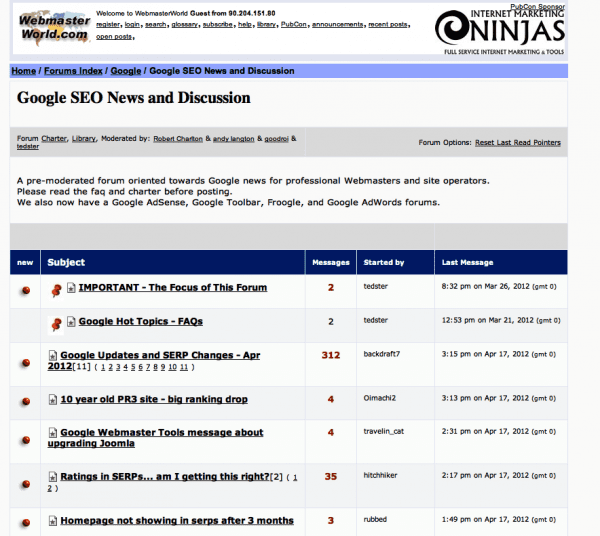
Task: Open the help link in the header
Action: point(245,24)
